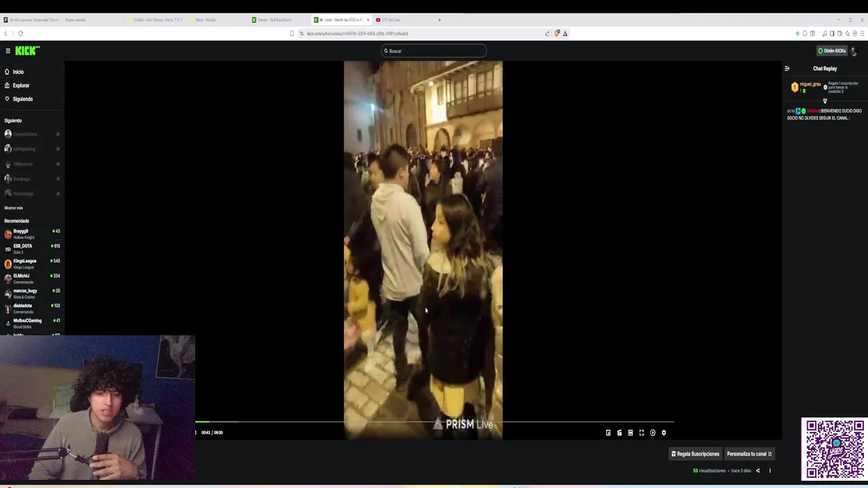The image size is (868, 488).
Task: Open the three-dot more options under video
Action: pos(770,470)
